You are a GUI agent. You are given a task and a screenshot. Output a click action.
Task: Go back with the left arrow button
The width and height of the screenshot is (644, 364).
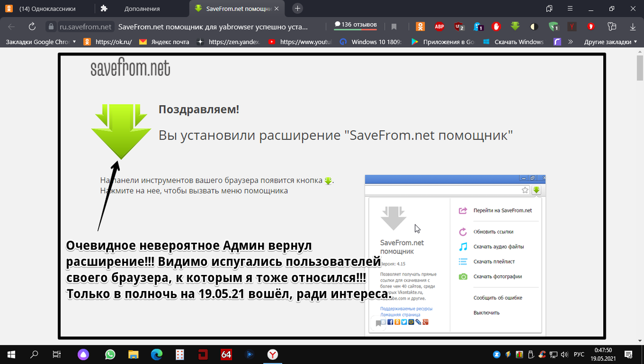pos(11,26)
